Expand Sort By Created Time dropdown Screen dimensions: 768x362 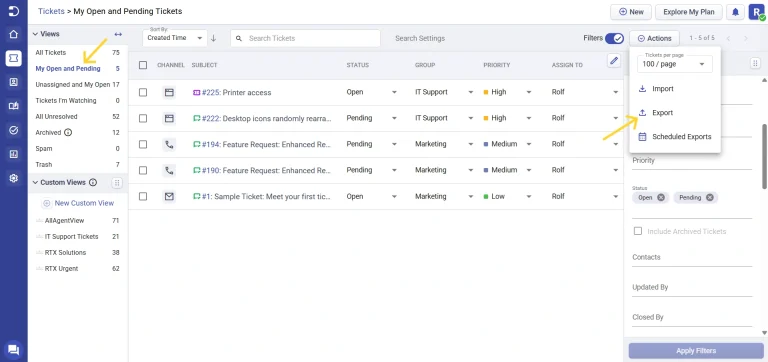click(175, 38)
